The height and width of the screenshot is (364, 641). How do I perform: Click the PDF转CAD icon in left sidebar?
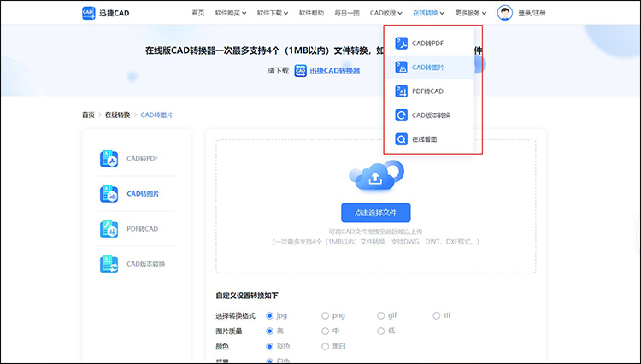pyautogui.click(x=109, y=229)
